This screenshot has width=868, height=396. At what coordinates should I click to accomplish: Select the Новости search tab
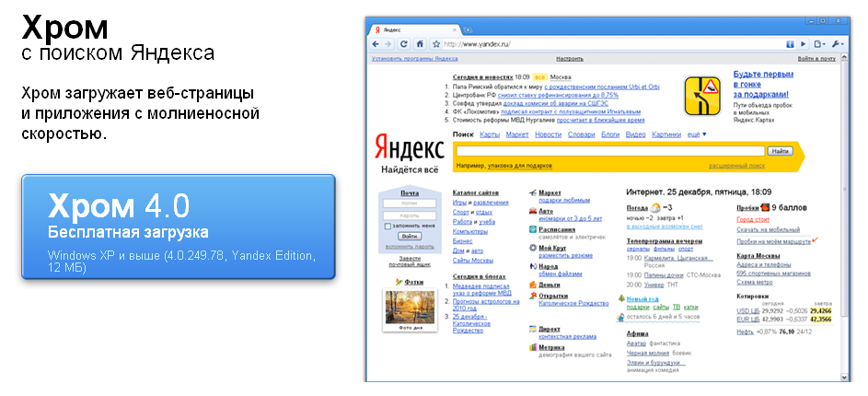pyautogui.click(x=548, y=134)
